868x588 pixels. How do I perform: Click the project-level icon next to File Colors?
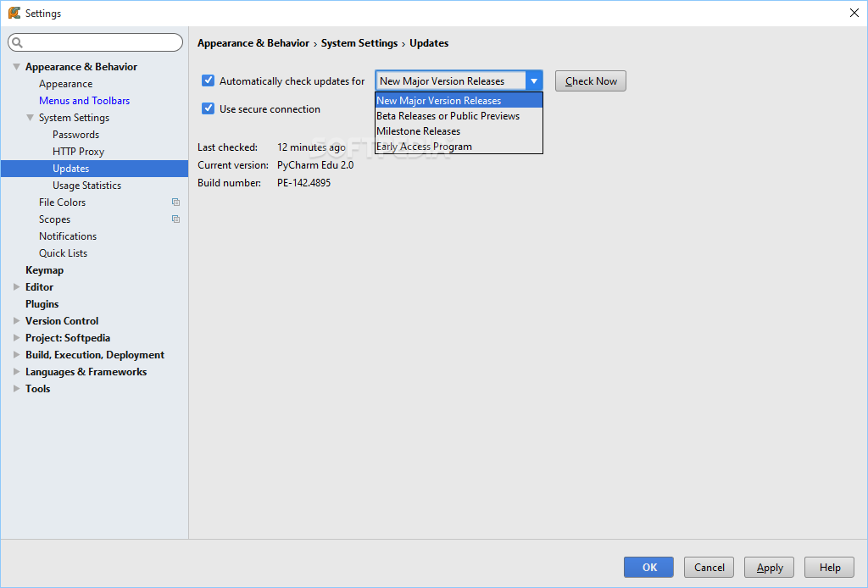click(x=175, y=202)
